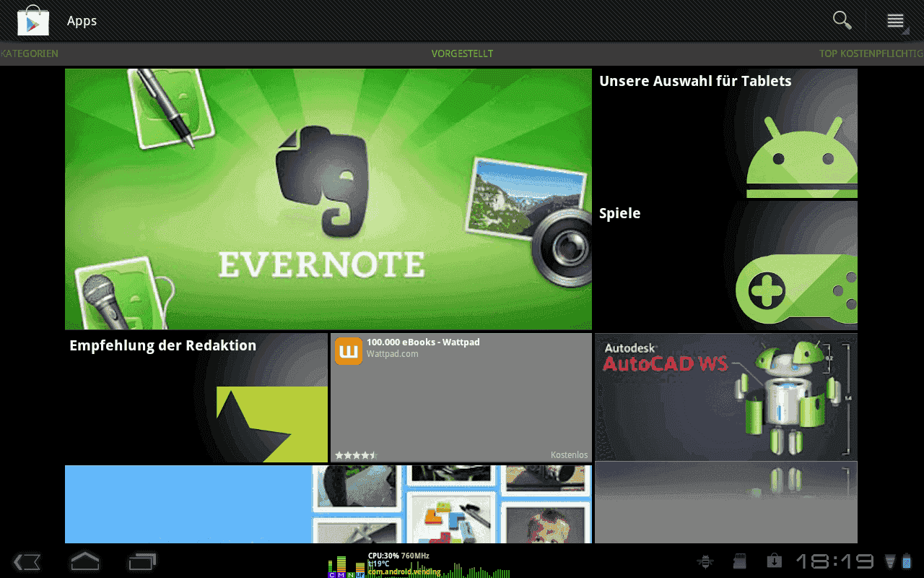Open Unsere Auswahl für Tablets tile
The width and height of the screenshot is (924, 578).
[725, 134]
